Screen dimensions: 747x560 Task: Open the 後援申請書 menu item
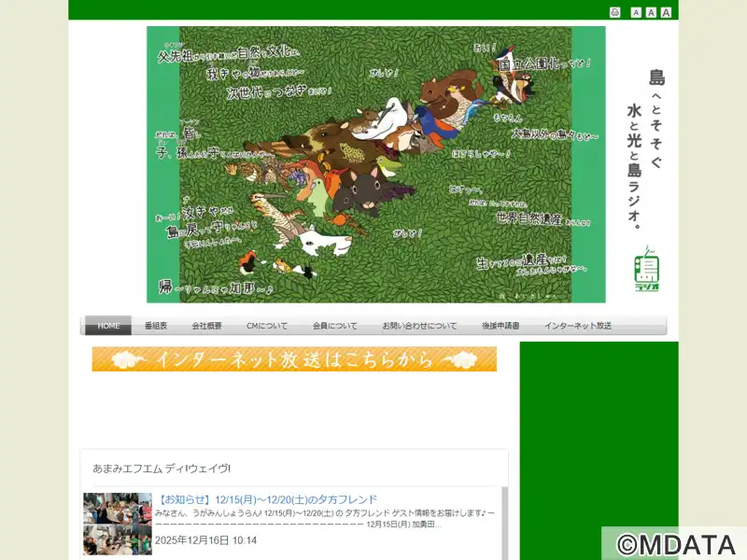(500, 326)
